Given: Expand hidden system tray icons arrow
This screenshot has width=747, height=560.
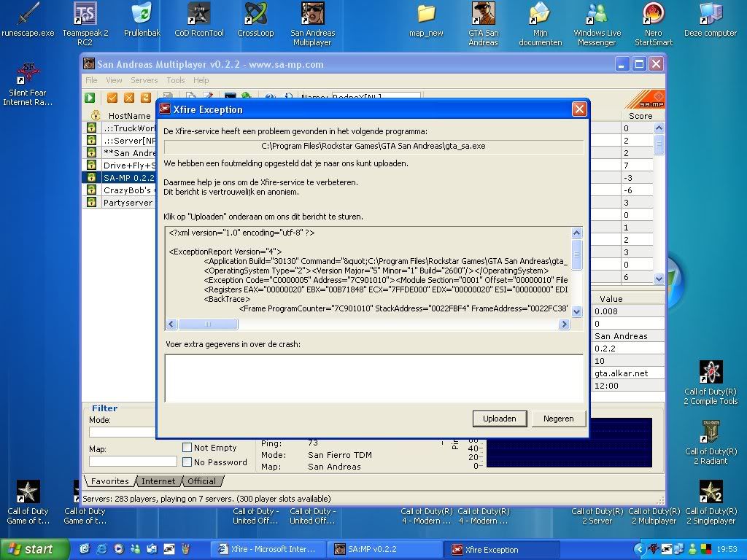Looking at the screenshot, I should pos(640,549).
